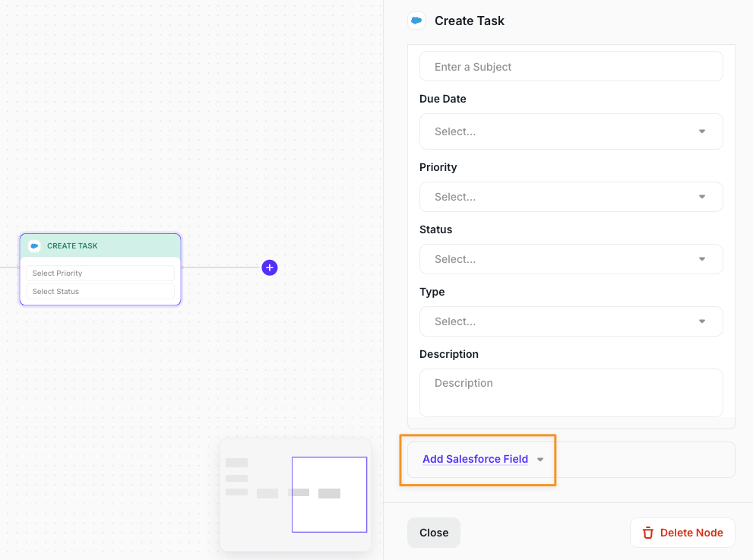Open the Type select dropdown

click(571, 321)
